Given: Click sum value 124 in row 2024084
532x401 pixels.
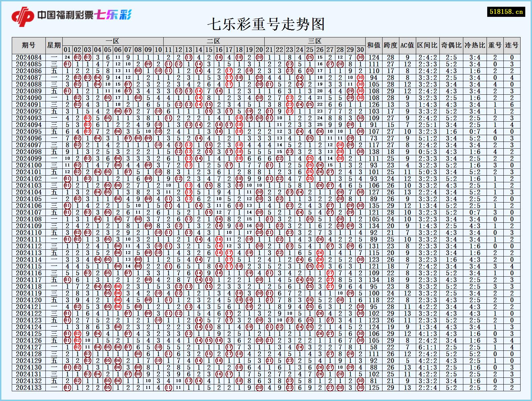Looking at the screenshot, I should [374, 58].
